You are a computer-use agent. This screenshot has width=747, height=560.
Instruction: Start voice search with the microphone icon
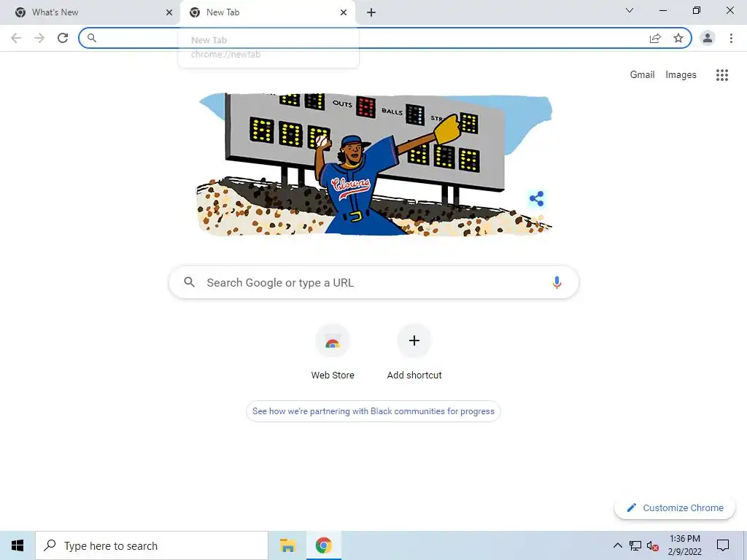(557, 282)
